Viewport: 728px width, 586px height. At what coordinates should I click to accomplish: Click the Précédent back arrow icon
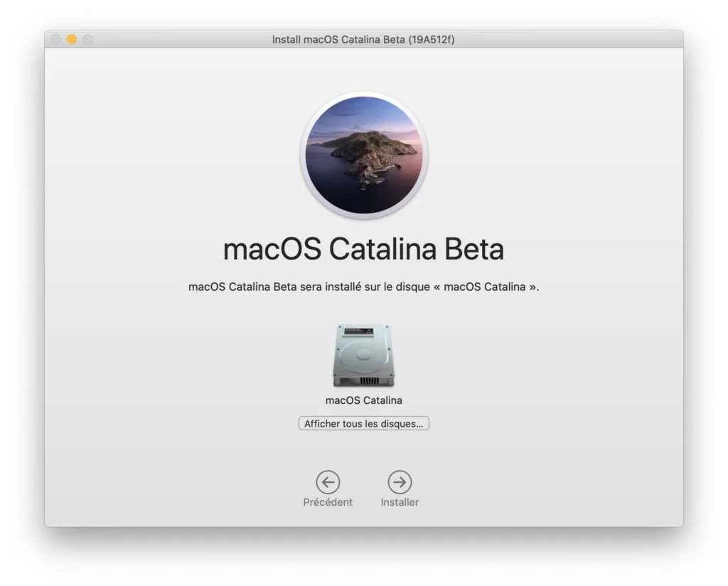tap(328, 482)
